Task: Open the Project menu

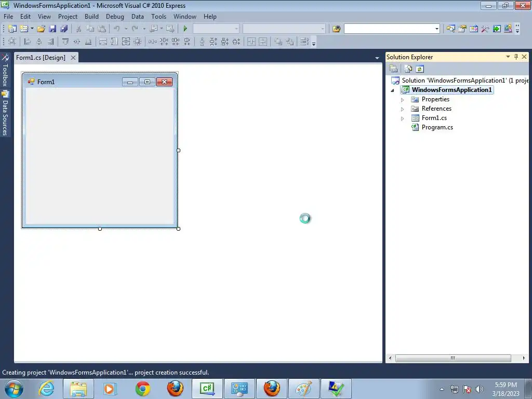Action: click(x=68, y=17)
